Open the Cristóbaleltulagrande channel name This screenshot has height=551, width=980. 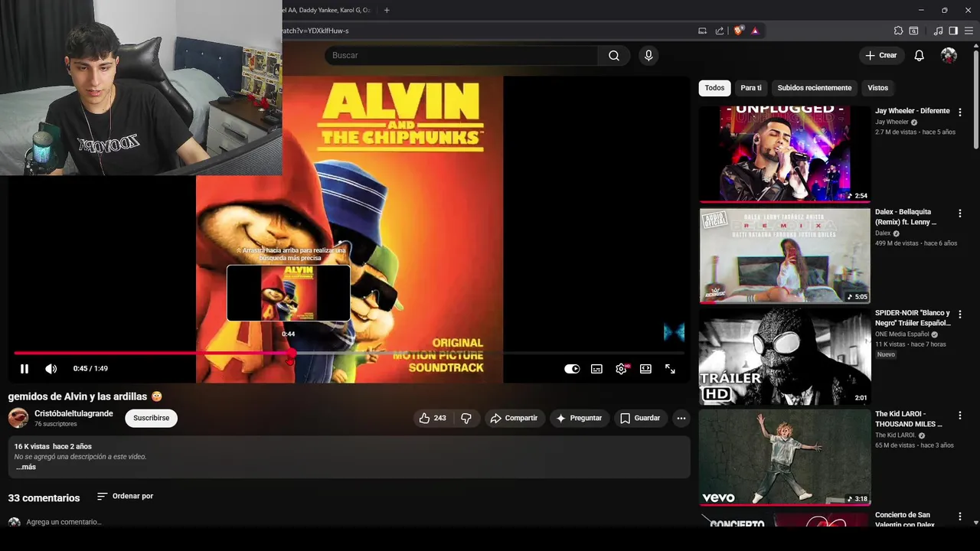tap(73, 413)
